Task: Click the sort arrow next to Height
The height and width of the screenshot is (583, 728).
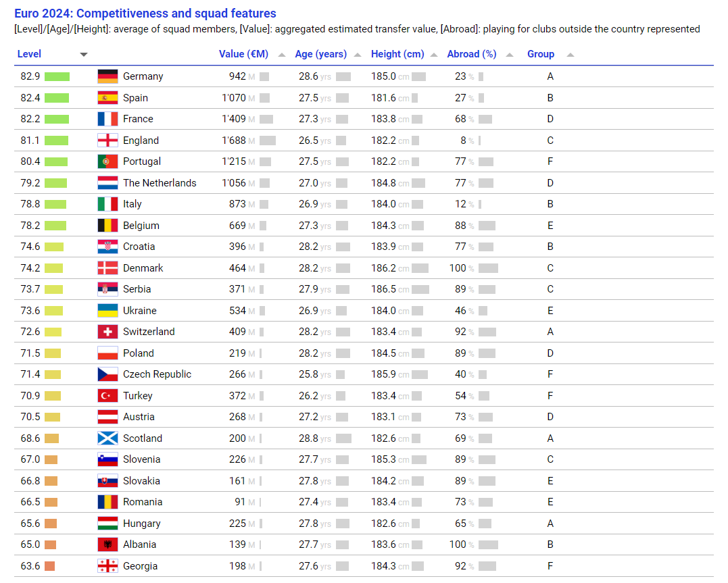Action: [x=434, y=55]
